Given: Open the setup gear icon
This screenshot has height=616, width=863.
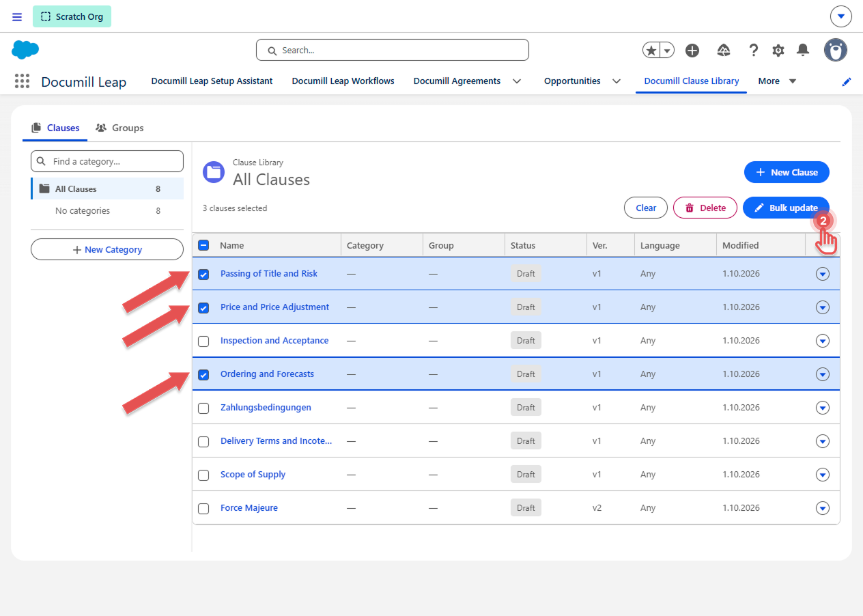Looking at the screenshot, I should point(778,50).
